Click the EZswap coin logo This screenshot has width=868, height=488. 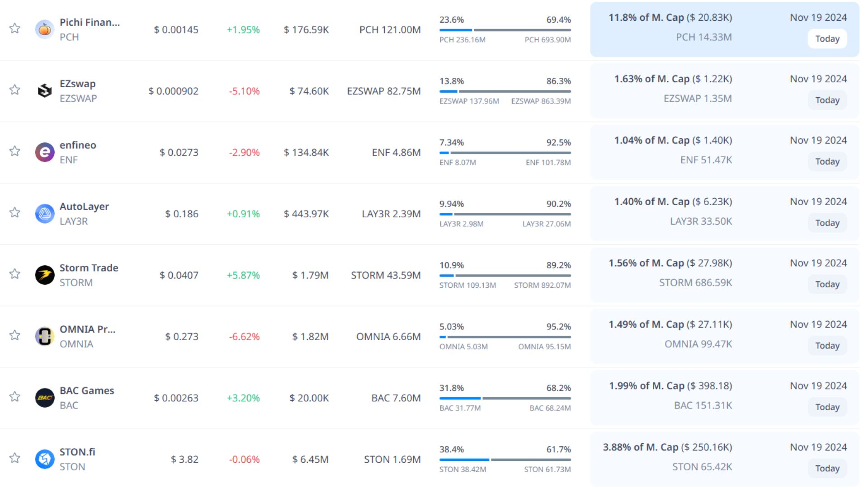(44, 91)
